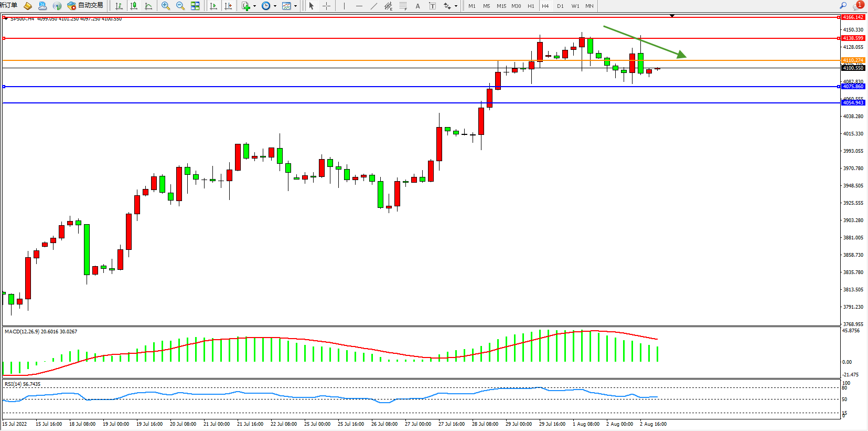Click the zoom out magnifier icon
868x431 pixels.
180,6
